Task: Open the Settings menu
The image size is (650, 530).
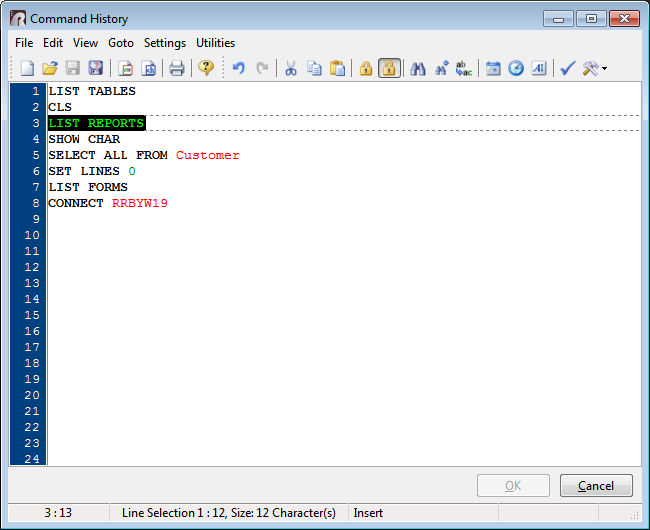Action: (x=164, y=43)
